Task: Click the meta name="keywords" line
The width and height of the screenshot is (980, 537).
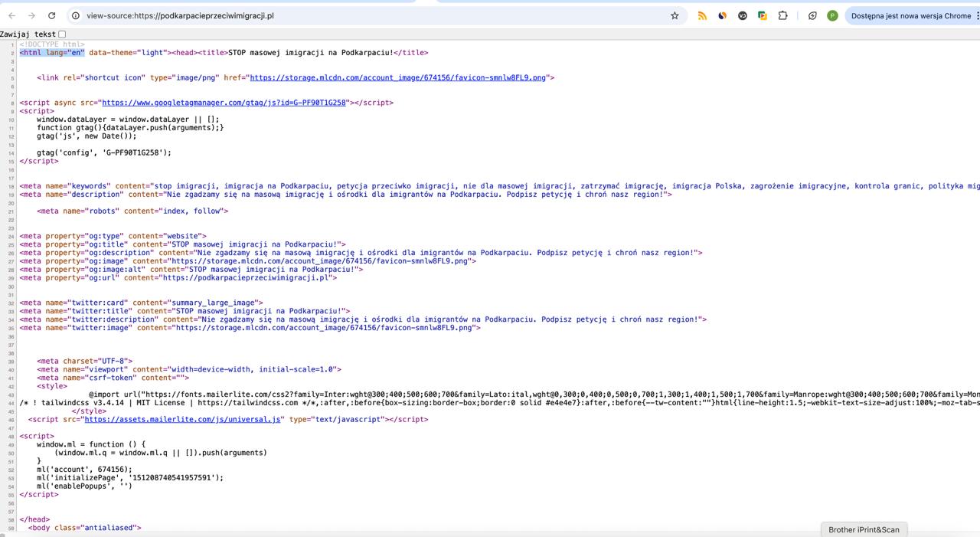Action: coord(500,186)
